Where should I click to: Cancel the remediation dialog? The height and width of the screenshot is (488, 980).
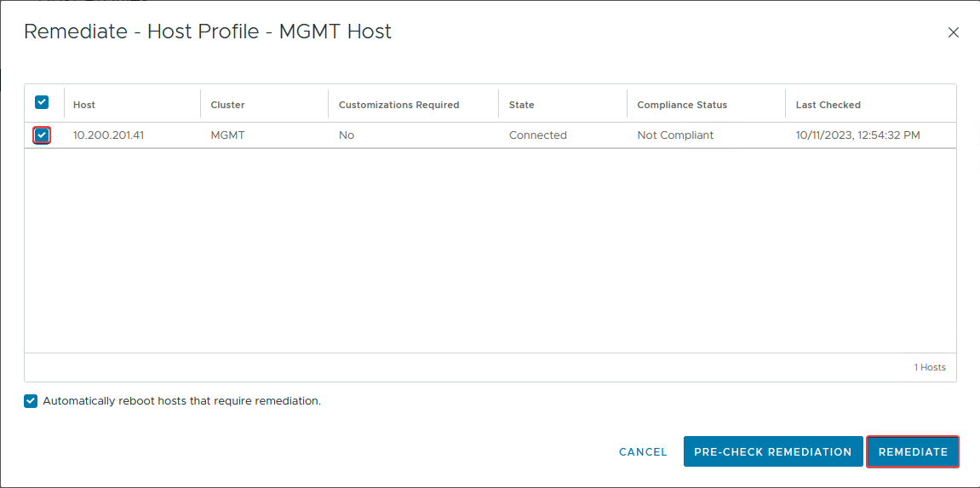[643, 452]
